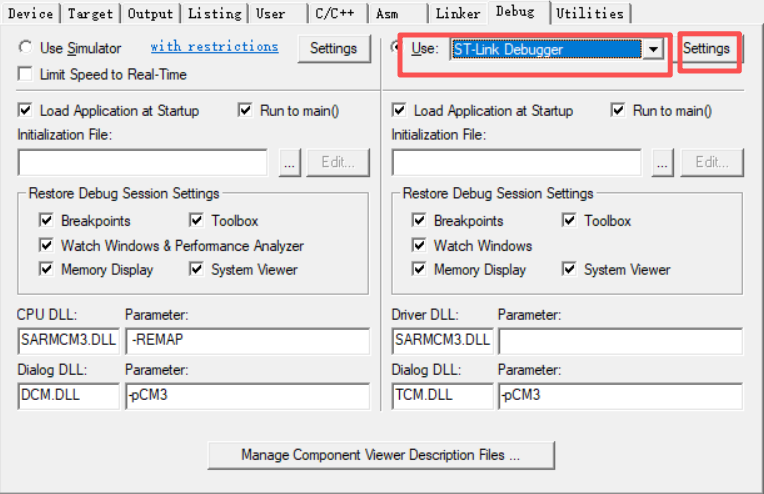This screenshot has width=764, height=494.
Task: Click empty Driver DLL parameter field
Action: [621, 341]
